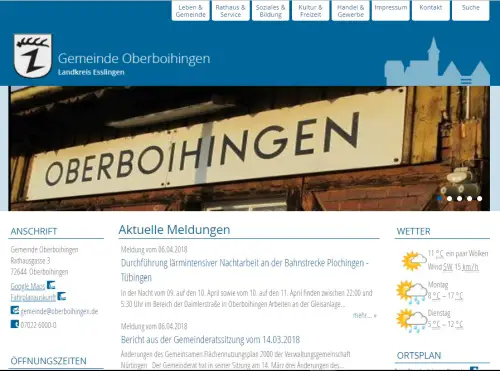Select the third slideshow dot
Screen dimensions: 500x371
point(460,198)
